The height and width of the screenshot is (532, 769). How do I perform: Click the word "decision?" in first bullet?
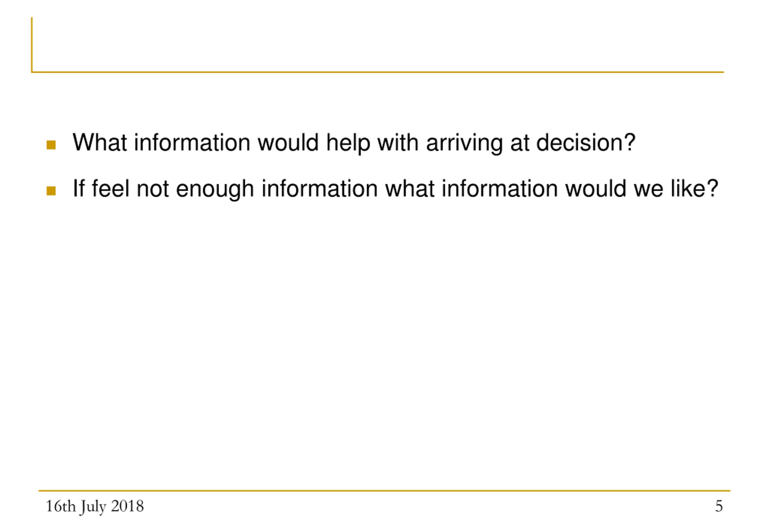tap(585, 142)
